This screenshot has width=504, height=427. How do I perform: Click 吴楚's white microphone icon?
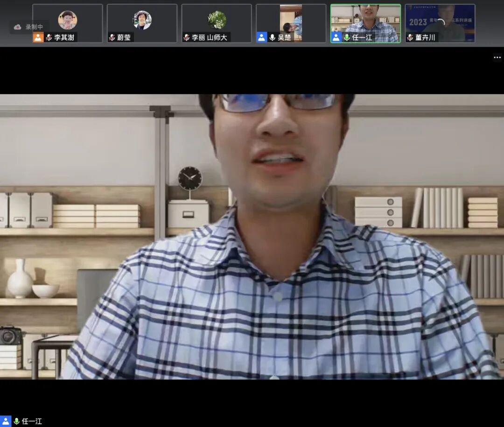pos(273,37)
